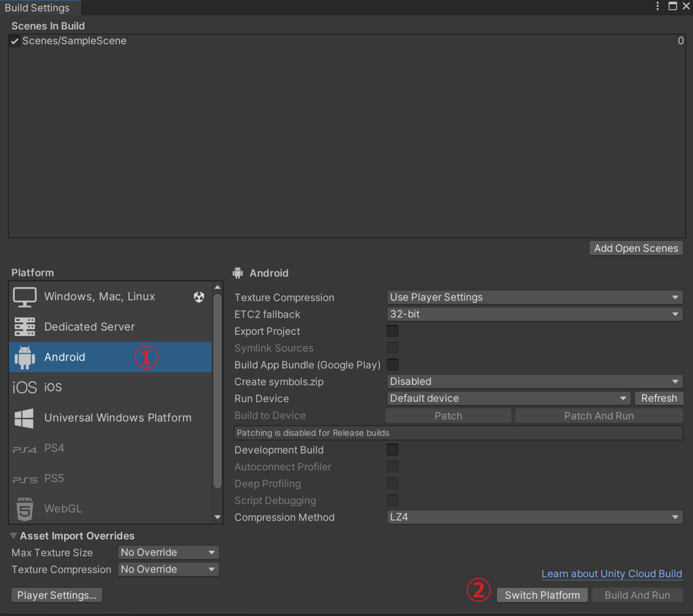This screenshot has width=693, height=616.
Task: Select the Android platform row
Action: click(x=110, y=357)
